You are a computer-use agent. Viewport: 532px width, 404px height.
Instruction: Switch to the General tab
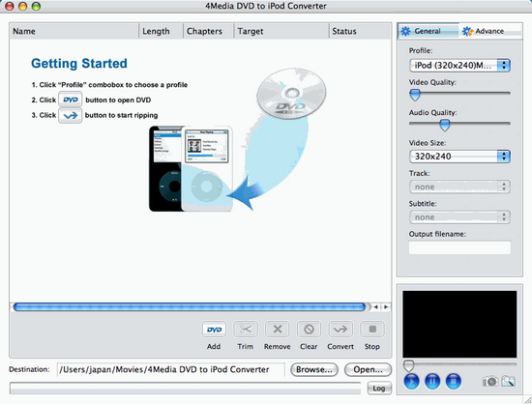[429, 31]
